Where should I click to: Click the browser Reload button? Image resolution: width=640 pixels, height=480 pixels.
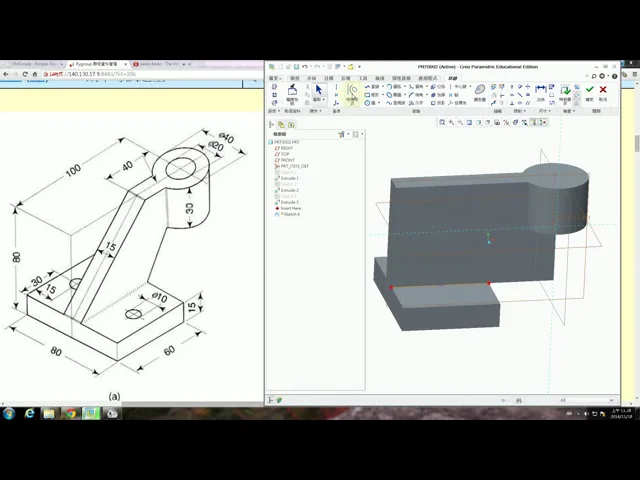[25, 74]
